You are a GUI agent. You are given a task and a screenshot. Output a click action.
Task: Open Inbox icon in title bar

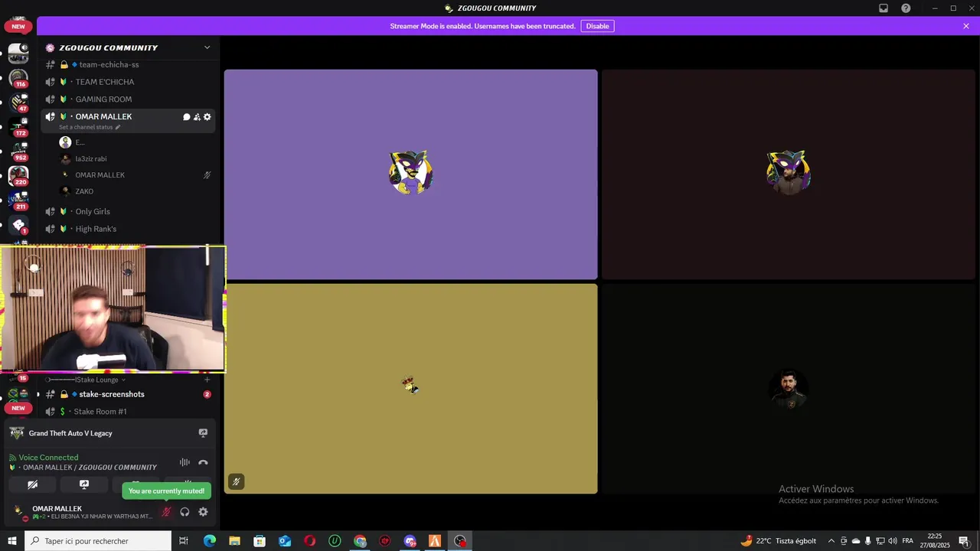click(884, 8)
